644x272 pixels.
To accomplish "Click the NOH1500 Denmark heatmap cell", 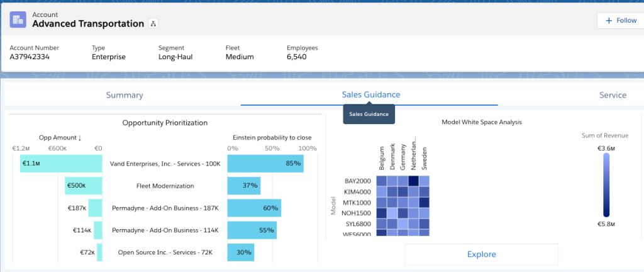I will 392,213.
